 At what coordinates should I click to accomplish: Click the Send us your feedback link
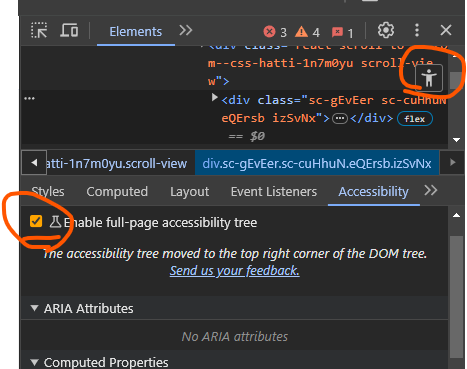[235, 271]
